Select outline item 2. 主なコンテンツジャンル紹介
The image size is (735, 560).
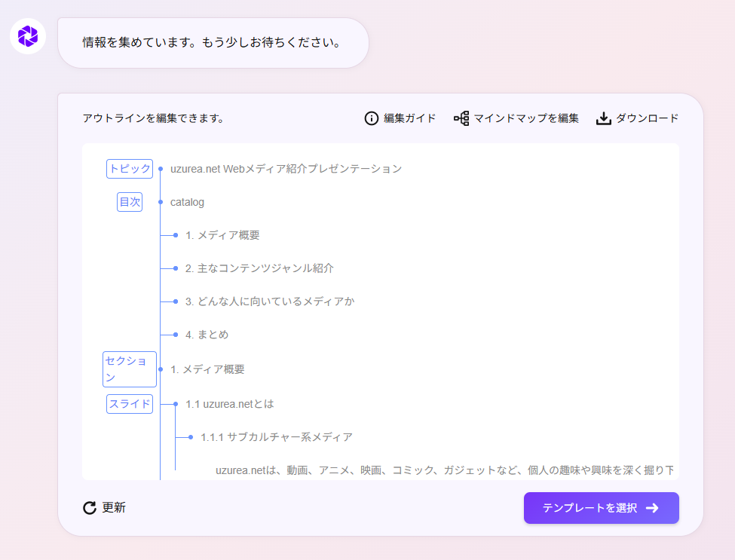click(x=259, y=268)
